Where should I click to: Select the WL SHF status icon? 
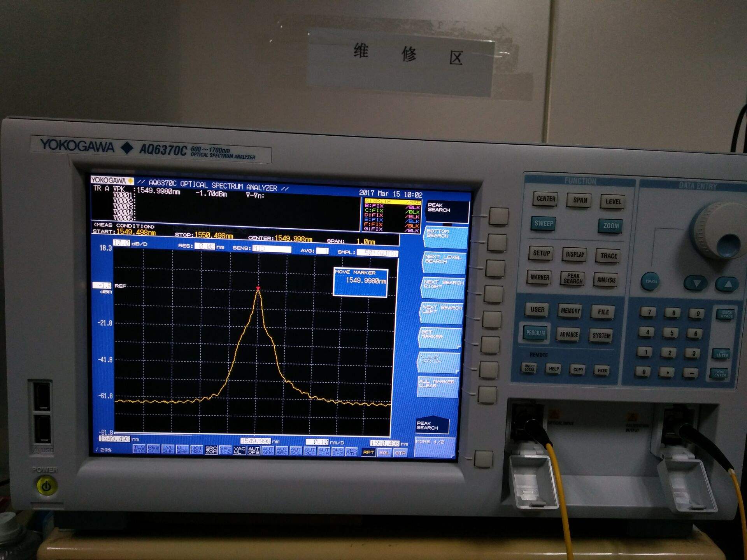[182, 450]
